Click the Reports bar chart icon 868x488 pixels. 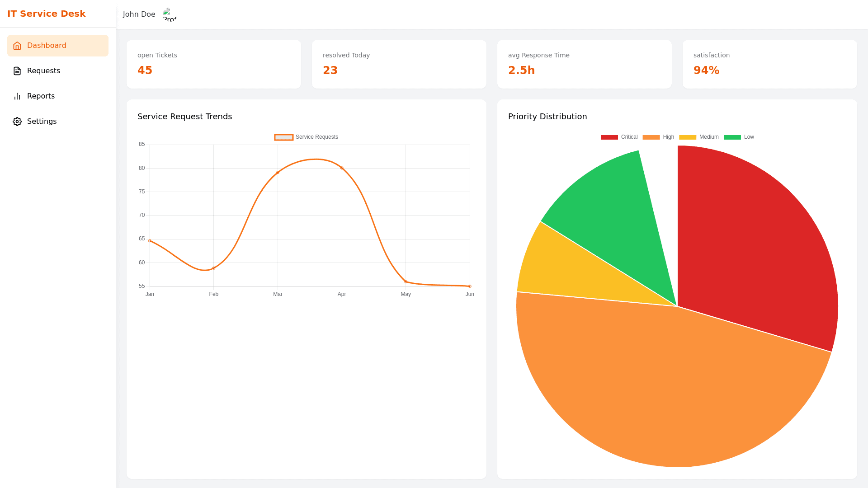click(x=17, y=96)
